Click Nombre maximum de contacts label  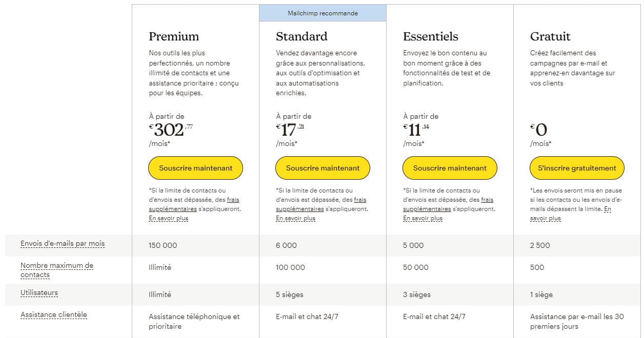(x=57, y=270)
